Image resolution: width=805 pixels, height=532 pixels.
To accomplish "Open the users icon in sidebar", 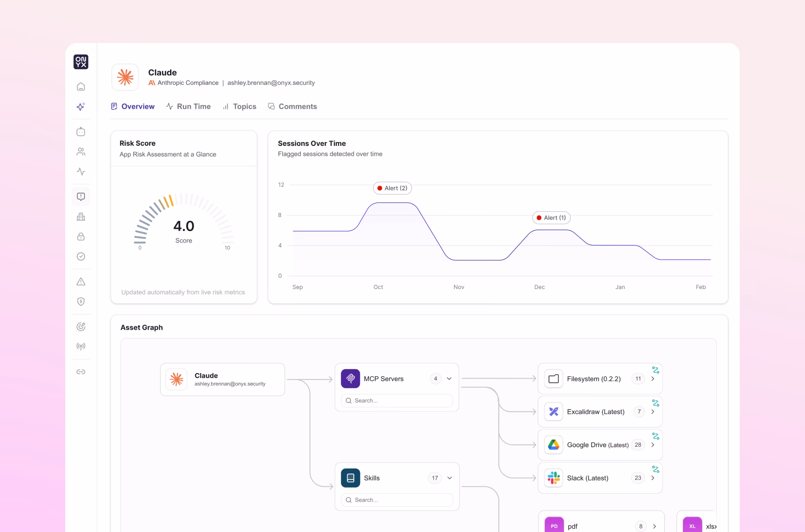I will pos(81,152).
